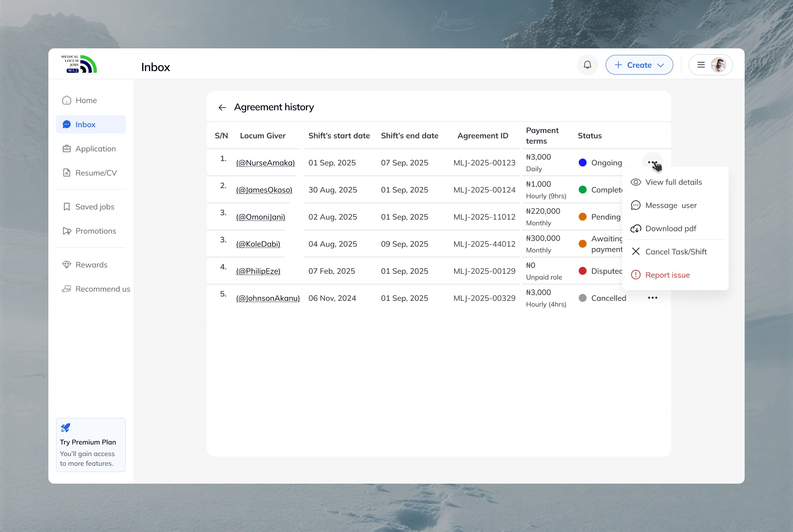Open the hamburger profile menu
Viewport: 793px width, 532px height.
(x=701, y=65)
